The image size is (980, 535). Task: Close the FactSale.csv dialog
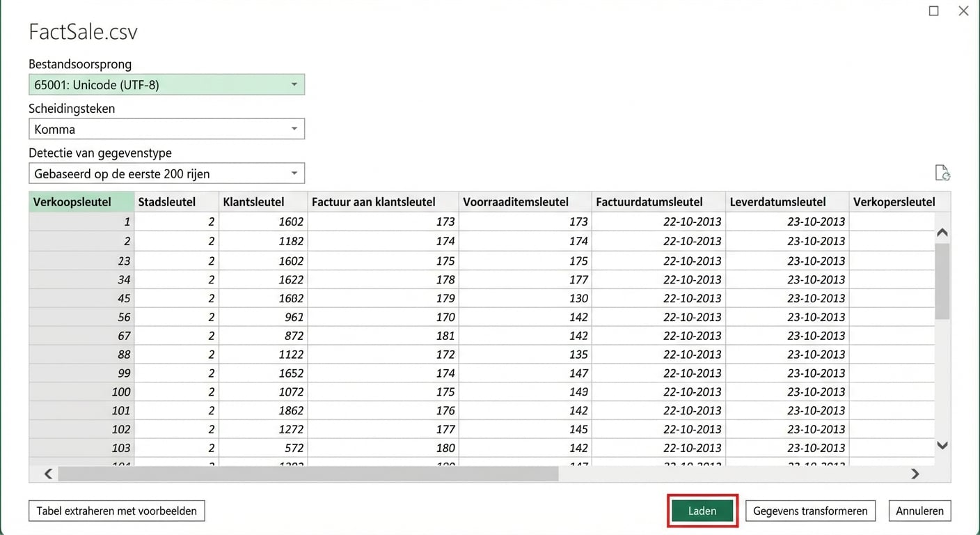tap(963, 10)
